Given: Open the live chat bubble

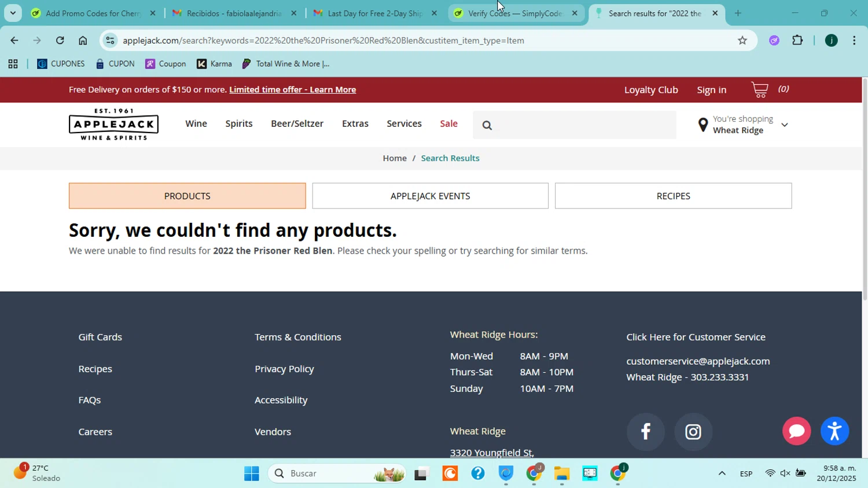Looking at the screenshot, I should (796, 431).
